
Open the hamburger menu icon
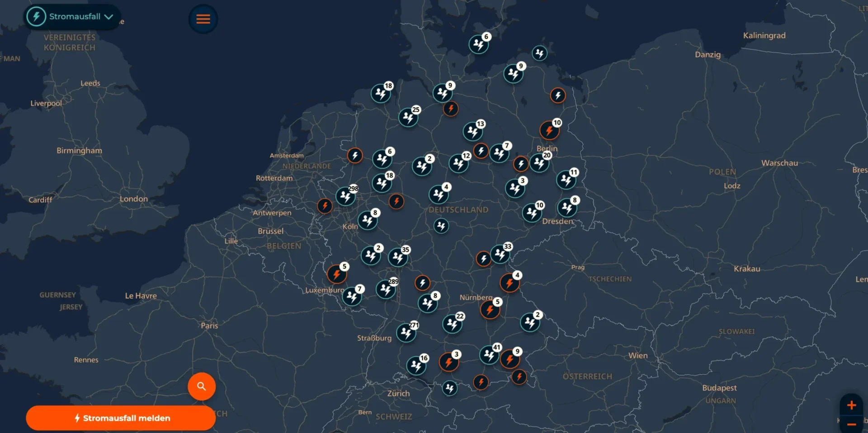pyautogui.click(x=203, y=19)
